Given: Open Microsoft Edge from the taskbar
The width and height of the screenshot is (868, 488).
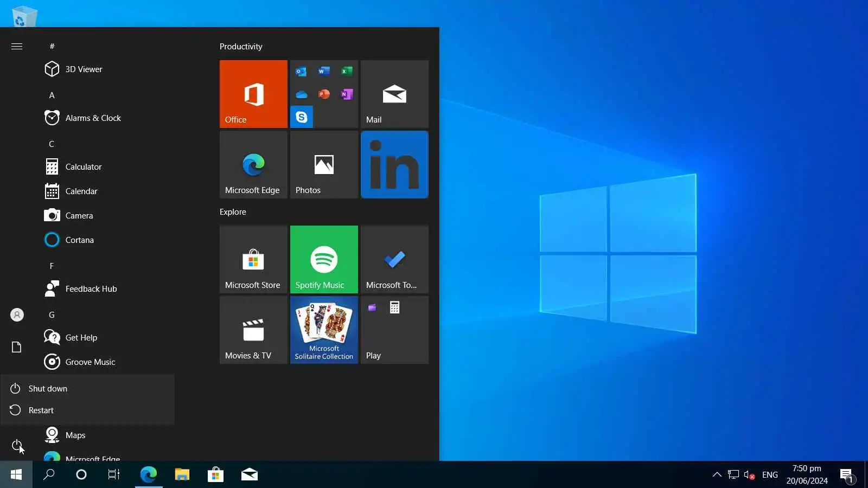Looking at the screenshot, I should (x=148, y=474).
